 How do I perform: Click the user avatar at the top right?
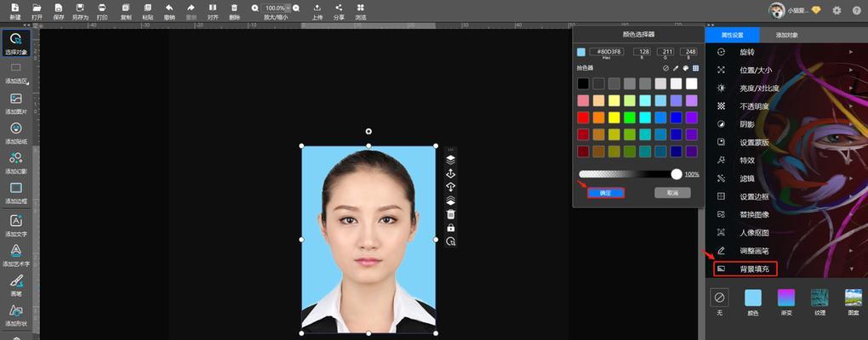click(x=777, y=10)
